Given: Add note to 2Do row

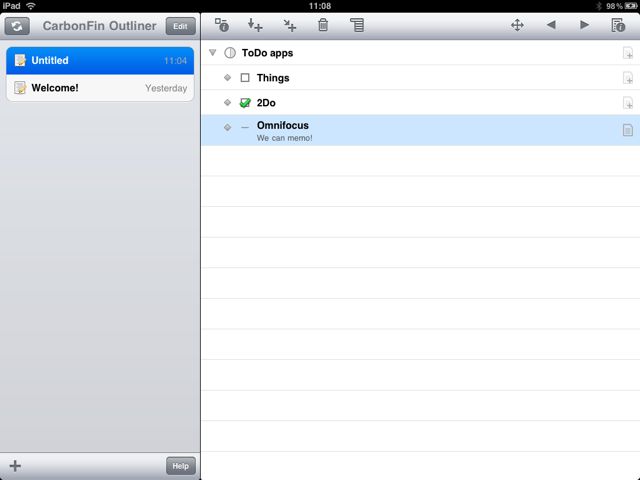Looking at the screenshot, I should click(628, 102).
